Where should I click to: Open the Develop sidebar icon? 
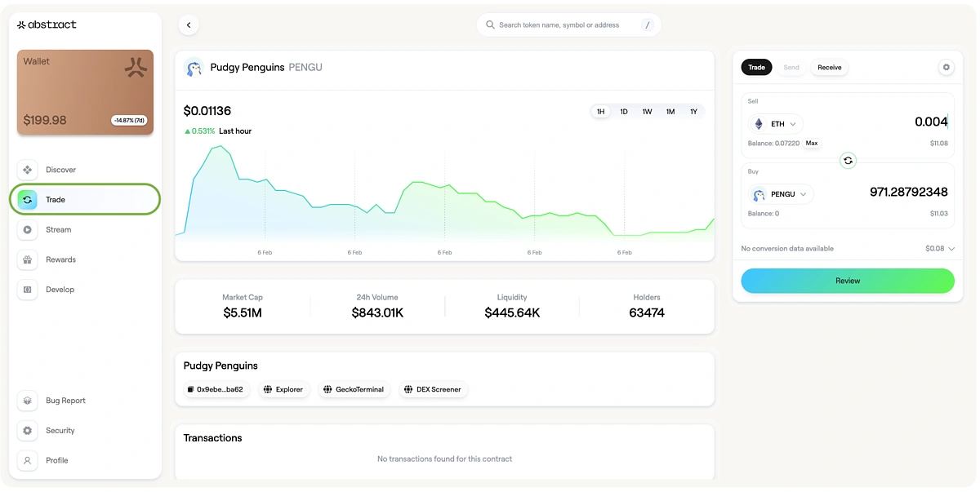(27, 290)
